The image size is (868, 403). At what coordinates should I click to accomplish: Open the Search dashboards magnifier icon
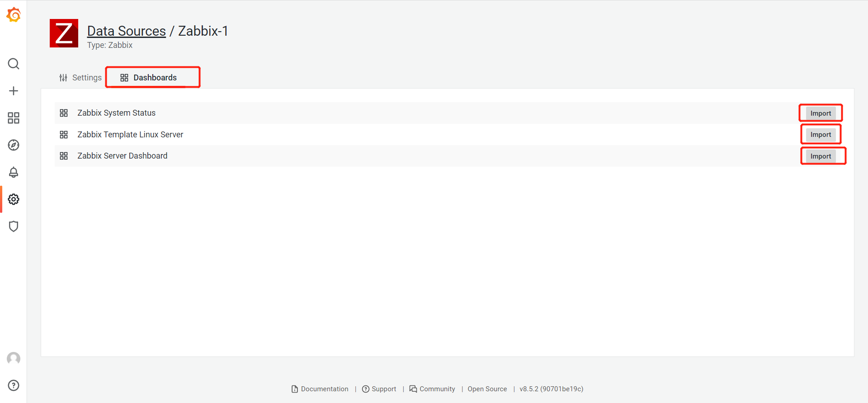(x=14, y=64)
